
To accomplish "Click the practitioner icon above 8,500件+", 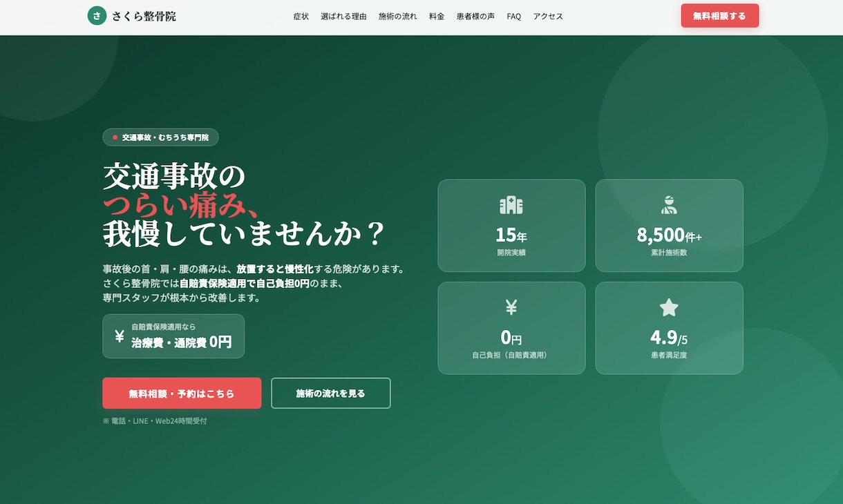I will tap(669, 205).
